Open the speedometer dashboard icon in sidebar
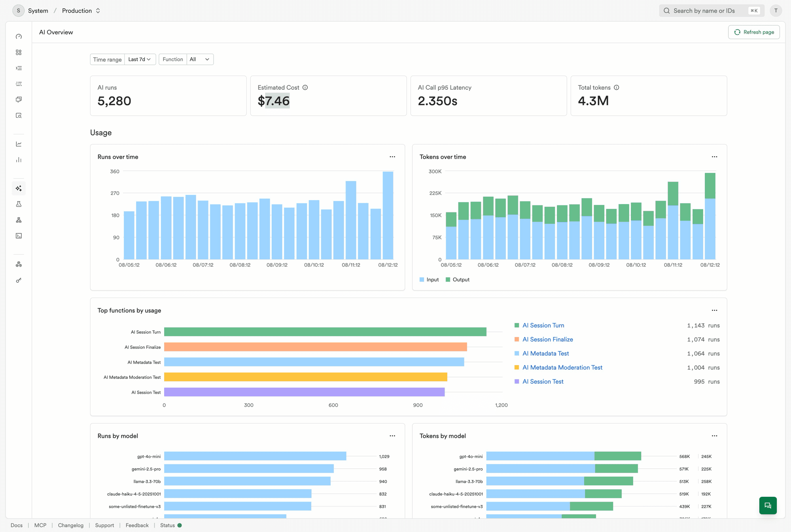This screenshot has height=532, width=791. 19,36
